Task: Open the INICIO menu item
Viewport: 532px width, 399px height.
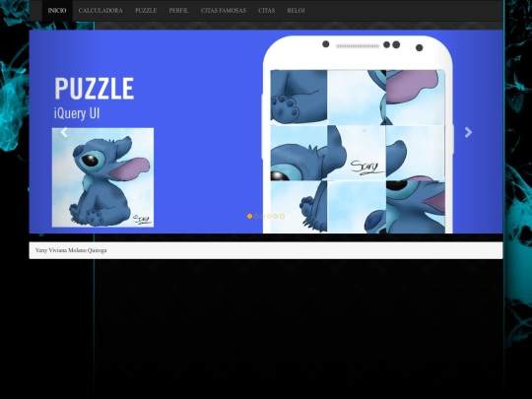Action: click(x=57, y=11)
